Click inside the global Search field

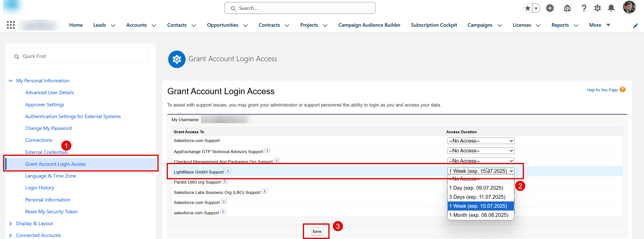click(300, 8)
